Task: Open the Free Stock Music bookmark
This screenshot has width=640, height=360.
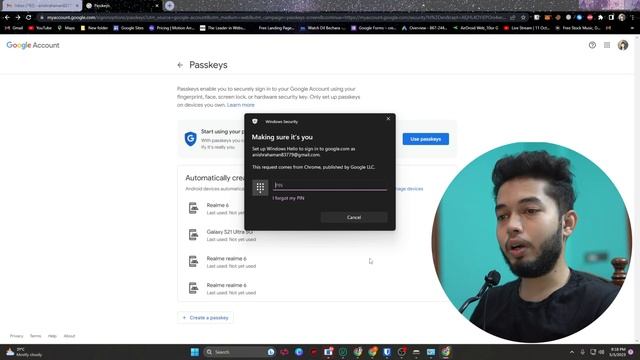Action: (x=578, y=28)
